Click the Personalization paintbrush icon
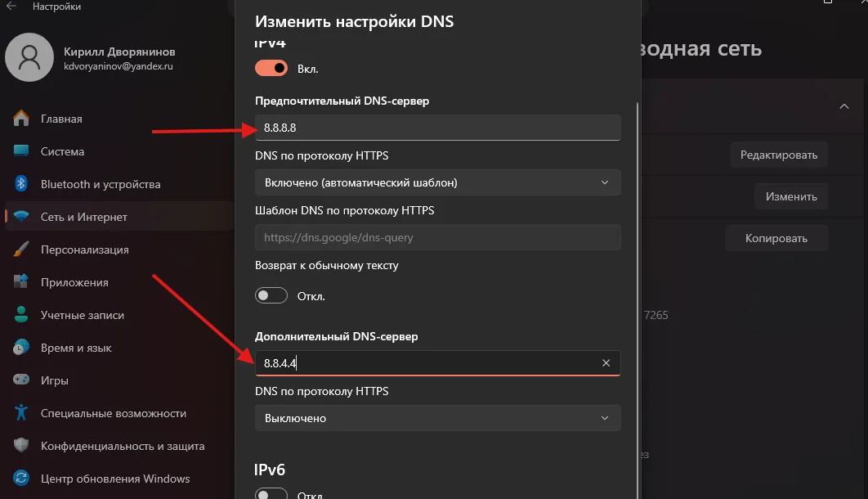Image resolution: width=868 pixels, height=499 pixels. 22,249
